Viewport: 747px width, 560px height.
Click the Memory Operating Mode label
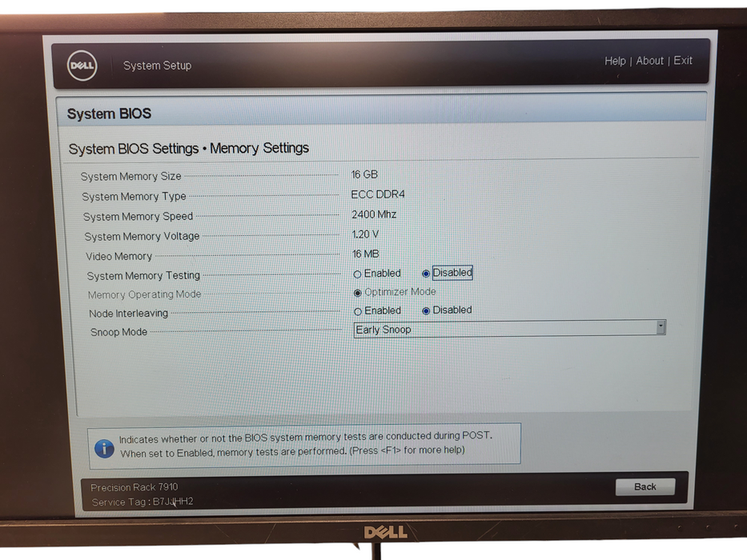pos(144,294)
